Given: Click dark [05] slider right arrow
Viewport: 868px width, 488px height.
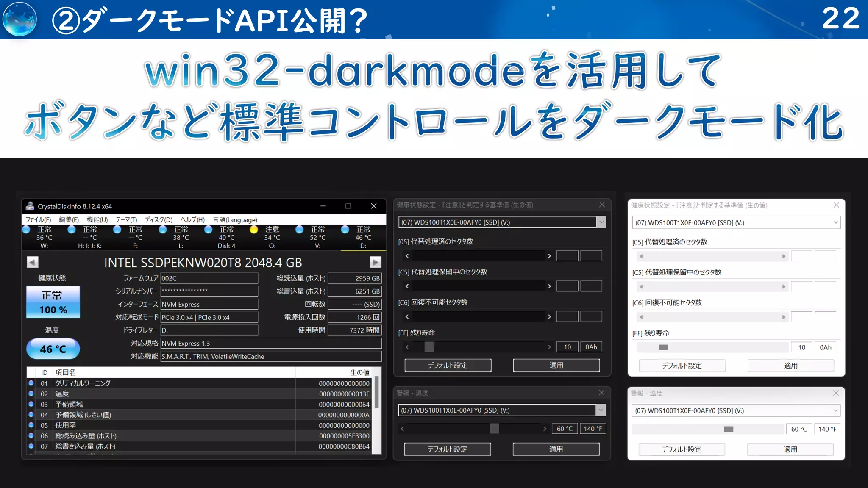Looking at the screenshot, I should click(x=549, y=255).
